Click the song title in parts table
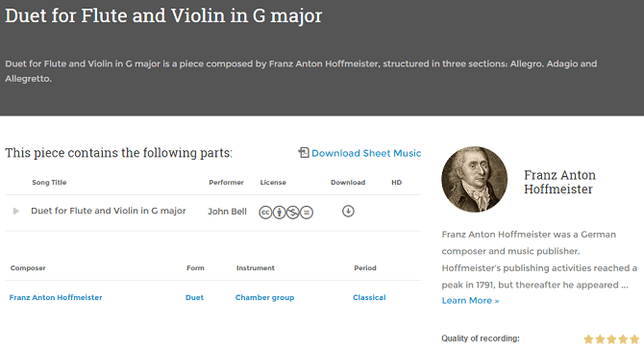The image size is (644, 352). coord(109,211)
